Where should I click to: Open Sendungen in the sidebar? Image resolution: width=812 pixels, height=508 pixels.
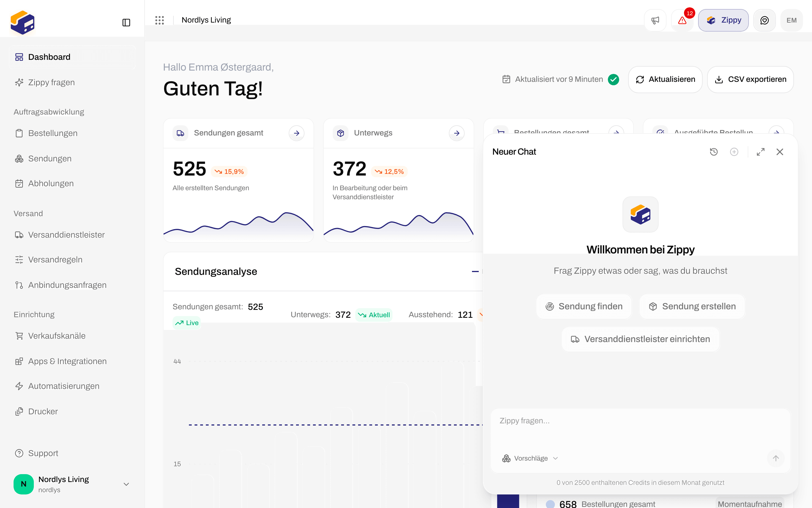(72, 159)
